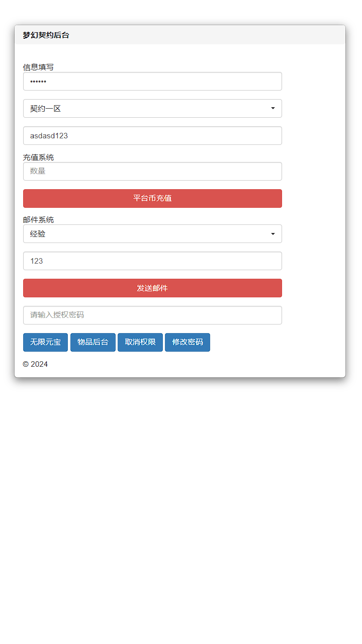
Task: Focus the 数量 quantity input box
Action: [152, 171]
